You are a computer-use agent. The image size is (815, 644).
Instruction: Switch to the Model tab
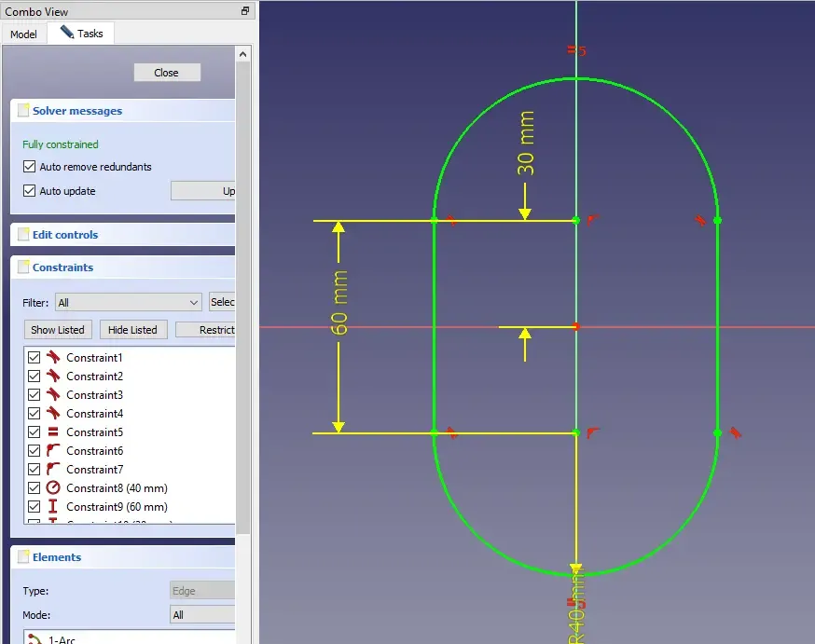[x=23, y=34]
